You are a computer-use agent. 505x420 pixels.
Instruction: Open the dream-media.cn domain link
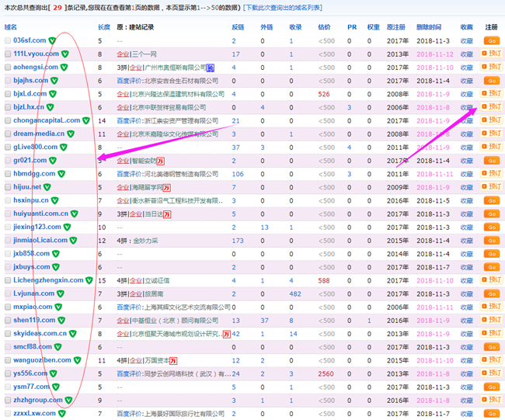tap(39, 134)
